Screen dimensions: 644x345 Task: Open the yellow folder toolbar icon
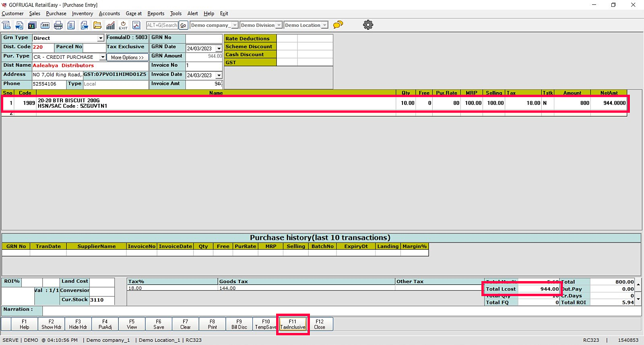97,25
